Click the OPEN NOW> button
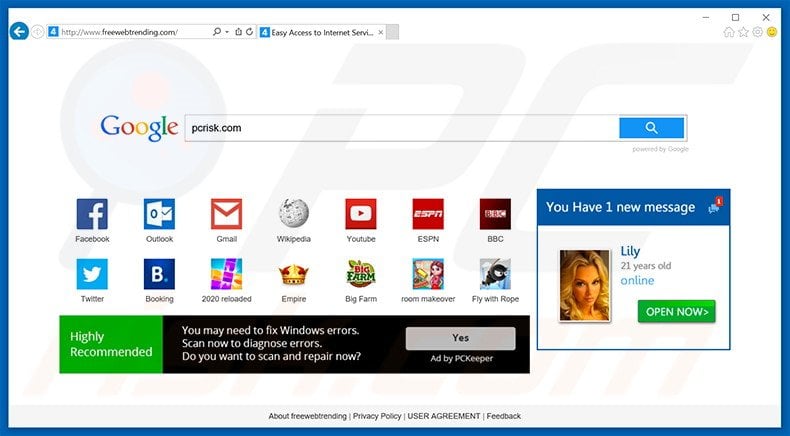Screen dimensions: 790x436 click(x=677, y=312)
